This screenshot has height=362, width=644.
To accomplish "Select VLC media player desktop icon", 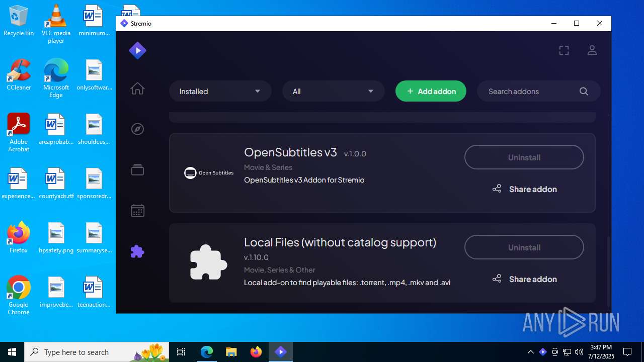I will coord(56,24).
